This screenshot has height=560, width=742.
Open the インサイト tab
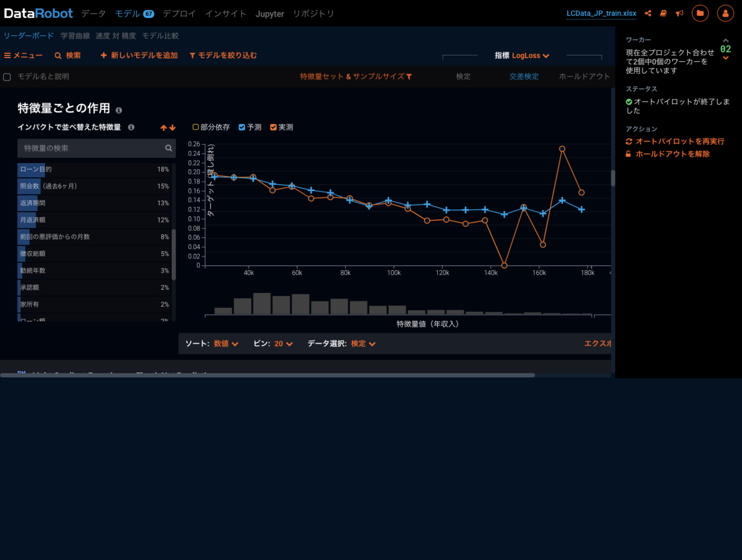(x=226, y=13)
